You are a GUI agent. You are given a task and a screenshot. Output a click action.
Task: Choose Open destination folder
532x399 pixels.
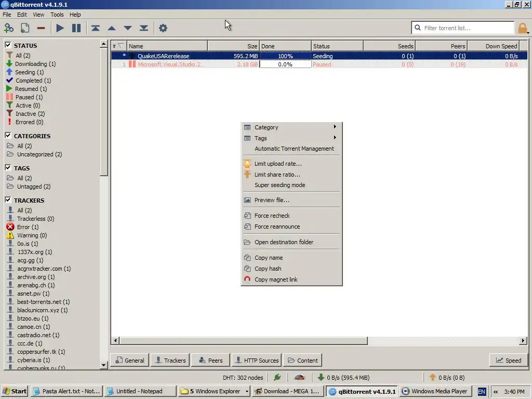(291, 242)
